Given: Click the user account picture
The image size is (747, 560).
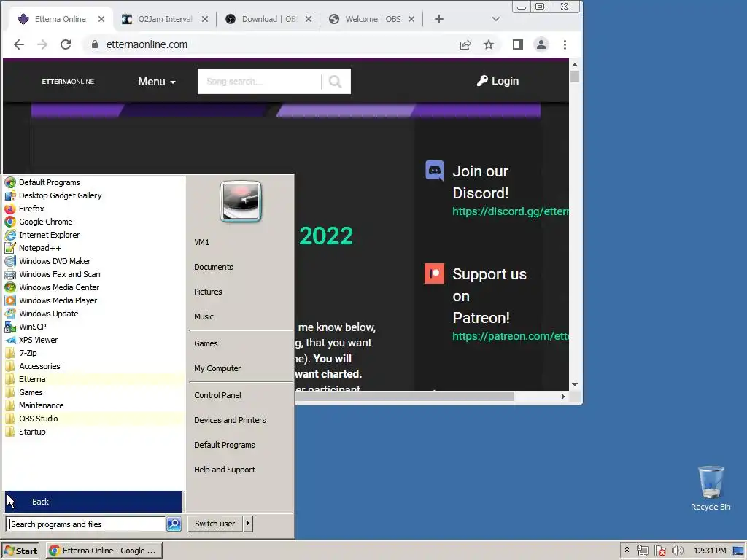Looking at the screenshot, I should [x=241, y=201].
